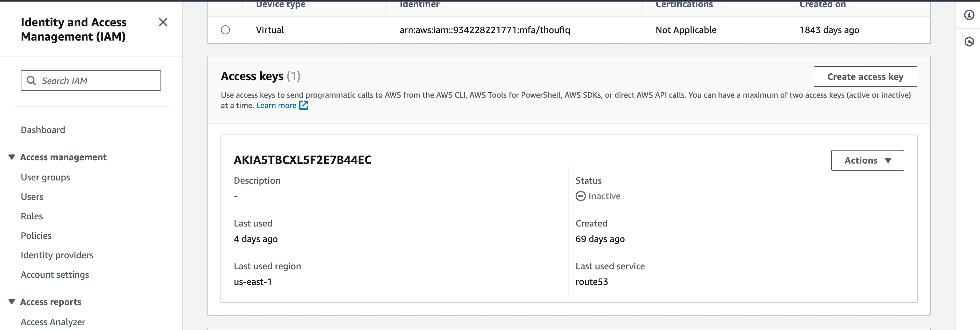
Task: Open User groups page
Action: (45, 177)
